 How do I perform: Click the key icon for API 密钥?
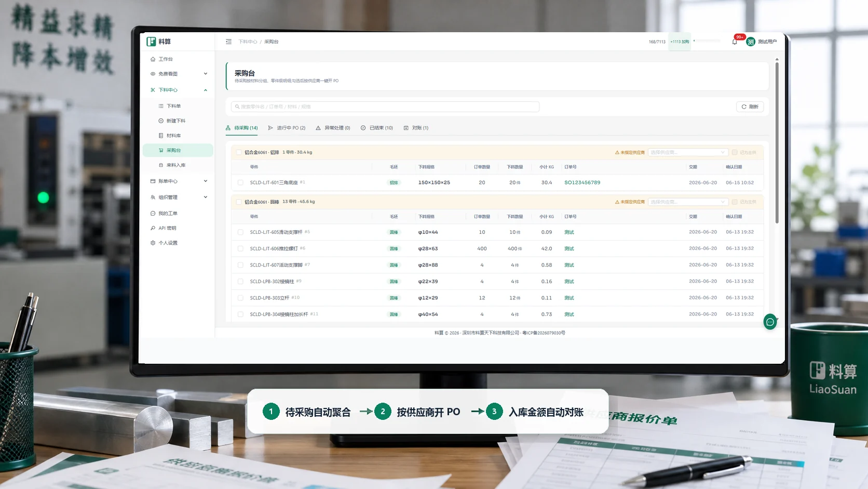(x=153, y=228)
